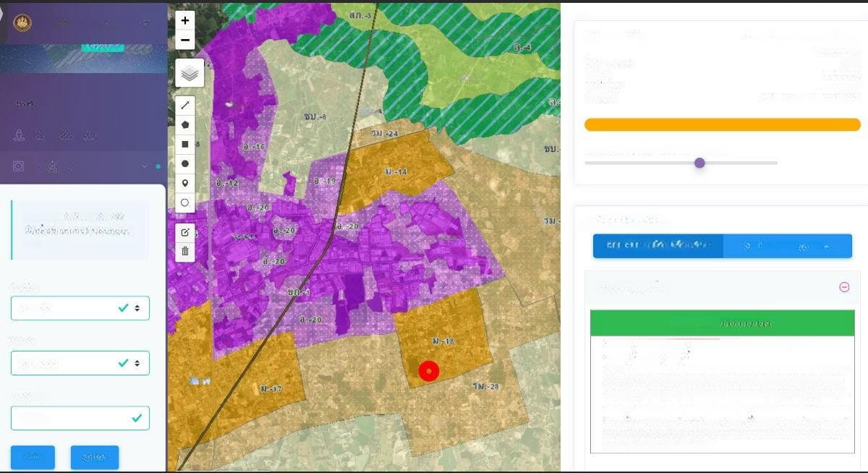The height and width of the screenshot is (473, 868).
Task: Select the circle marker outline tool
Action: pos(185,203)
